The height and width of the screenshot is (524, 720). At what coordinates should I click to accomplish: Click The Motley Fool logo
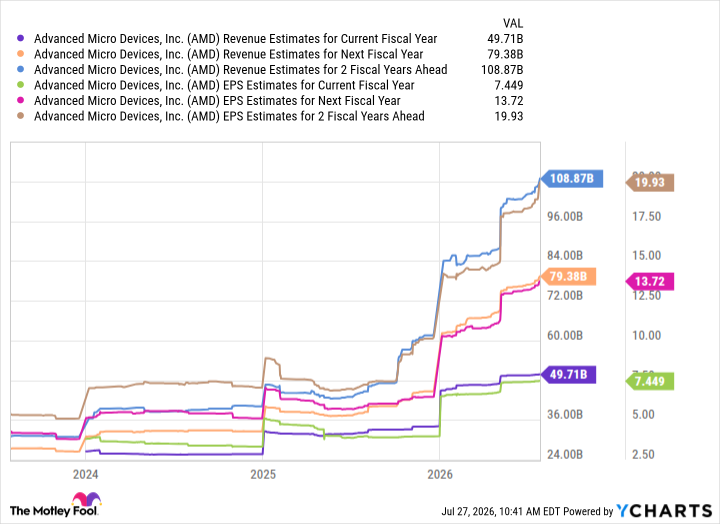point(55,505)
